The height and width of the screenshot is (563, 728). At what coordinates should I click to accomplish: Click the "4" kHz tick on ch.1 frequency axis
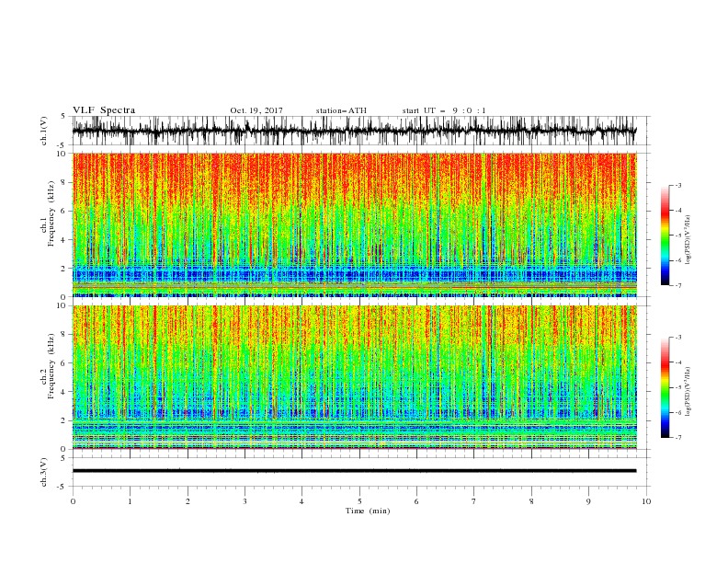tap(64, 240)
